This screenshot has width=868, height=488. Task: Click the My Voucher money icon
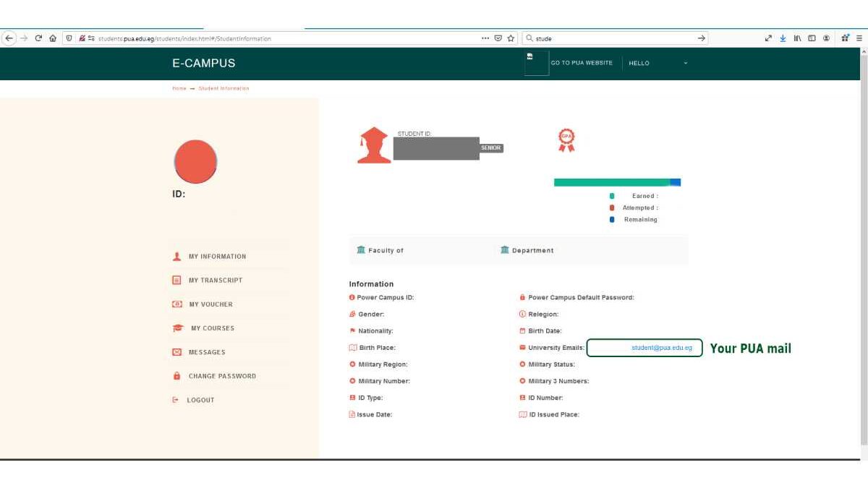pos(177,304)
